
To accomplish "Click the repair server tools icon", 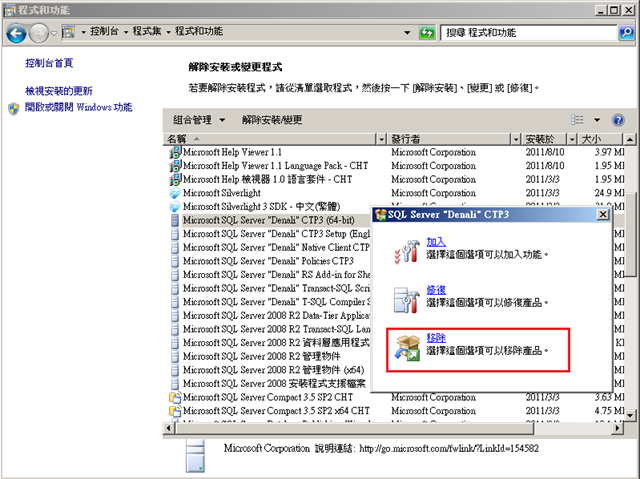I will point(407,299).
